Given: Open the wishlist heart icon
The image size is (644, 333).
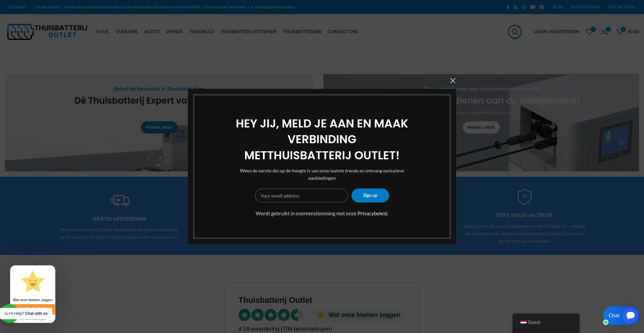Looking at the screenshot, I should 589,32.
